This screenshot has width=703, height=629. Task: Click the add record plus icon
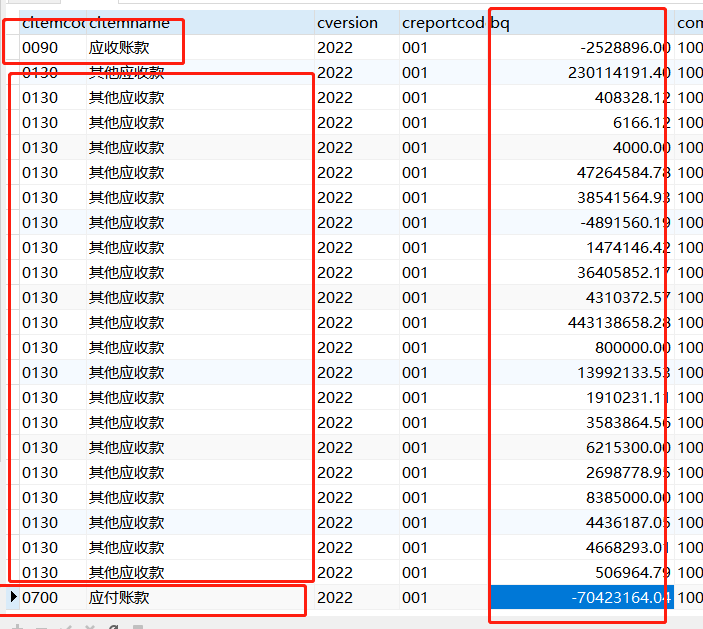pos(17,627)
